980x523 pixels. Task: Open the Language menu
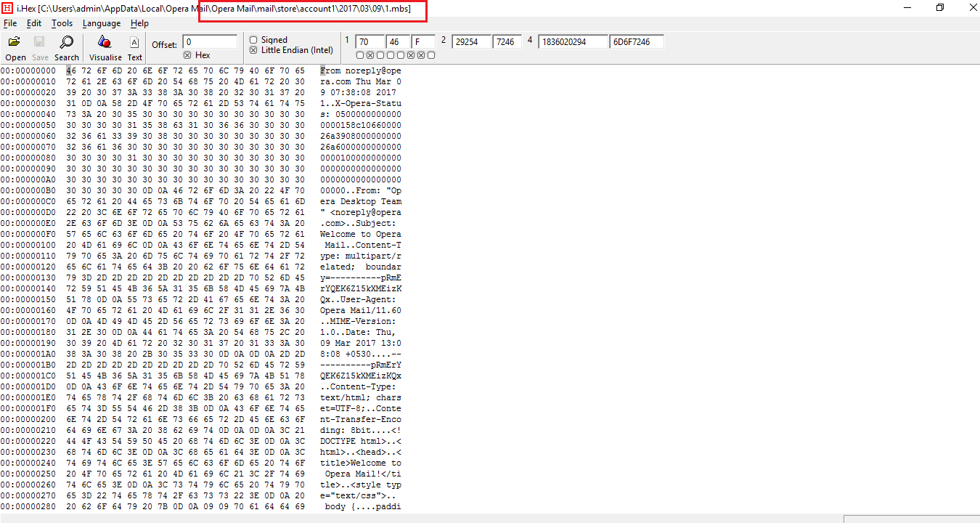102,23
